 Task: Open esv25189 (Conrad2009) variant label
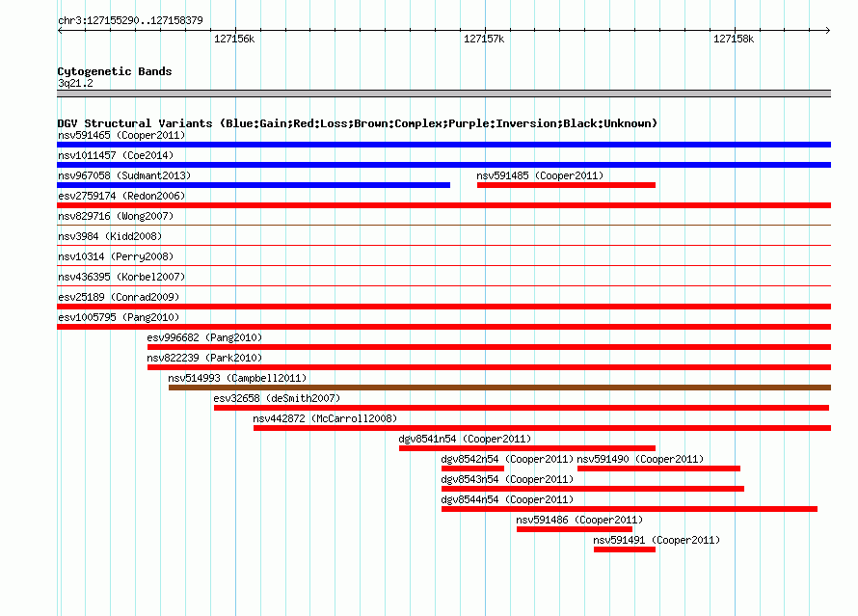pyautogui.click(x=119, y=297)
